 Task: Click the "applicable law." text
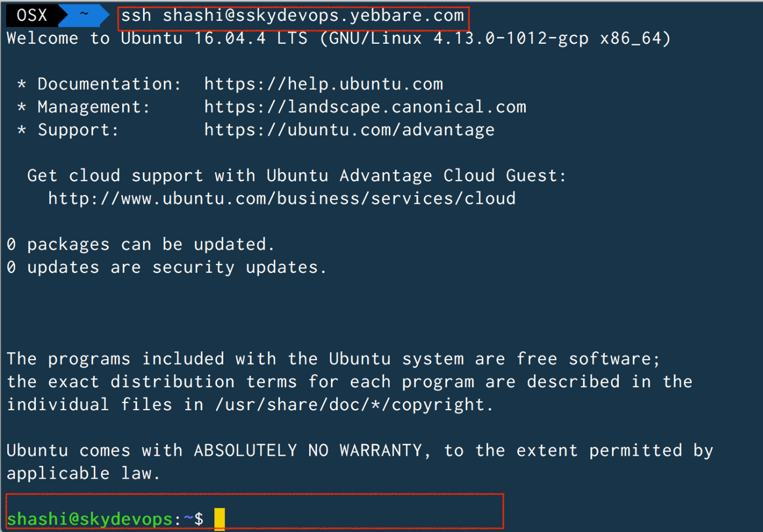(83, 474)
